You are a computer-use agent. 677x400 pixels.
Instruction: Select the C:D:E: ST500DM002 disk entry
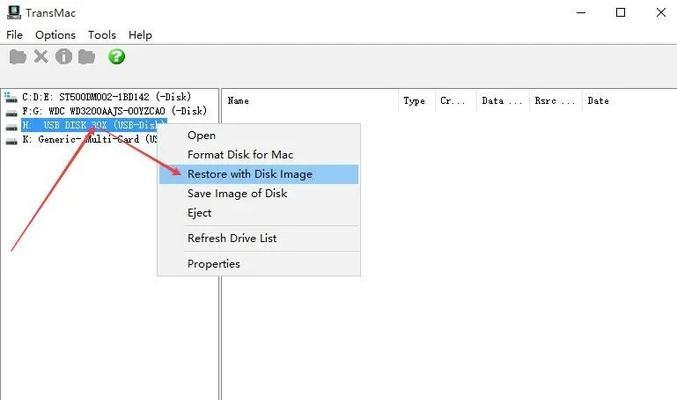pos(107,97)
